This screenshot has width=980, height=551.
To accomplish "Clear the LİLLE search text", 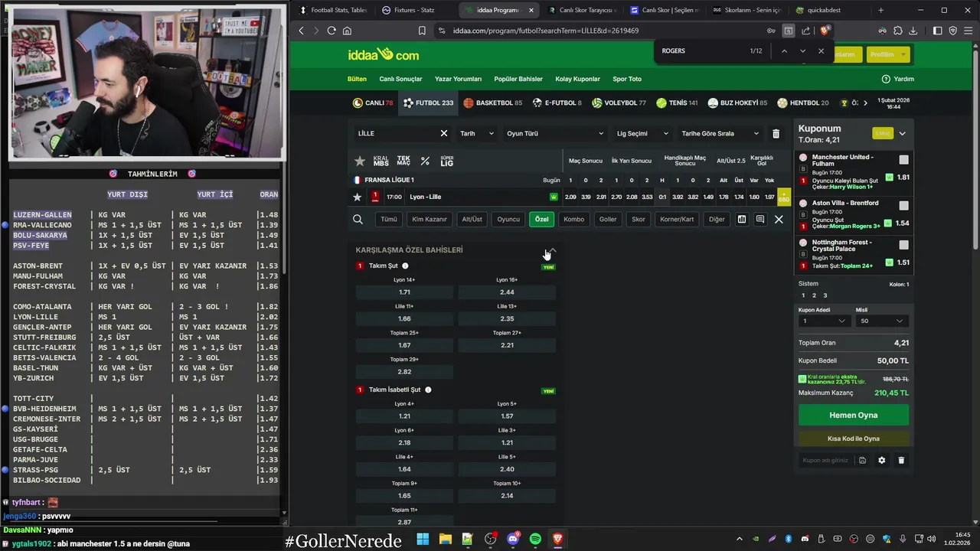I will pyautogui.click(x=443, y=133).
